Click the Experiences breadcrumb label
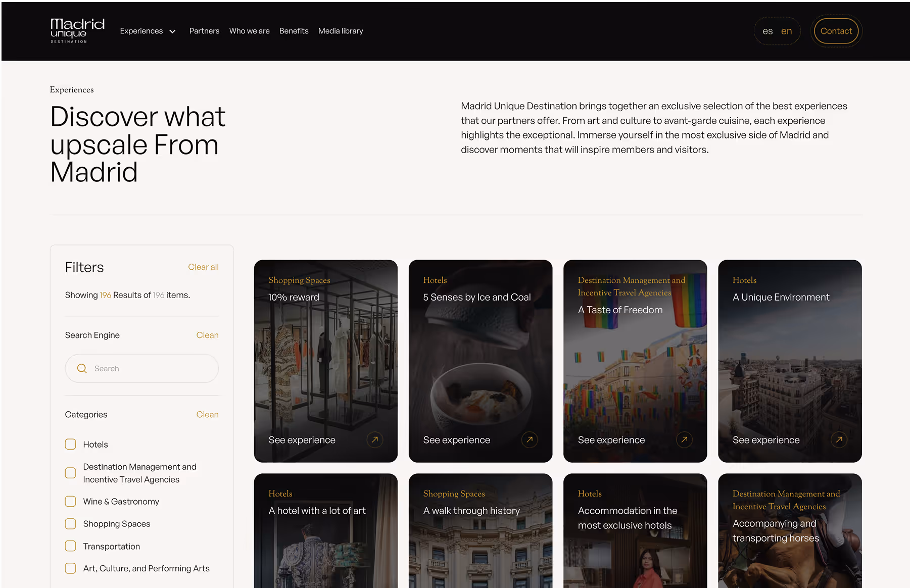 [x=72, y=89]
